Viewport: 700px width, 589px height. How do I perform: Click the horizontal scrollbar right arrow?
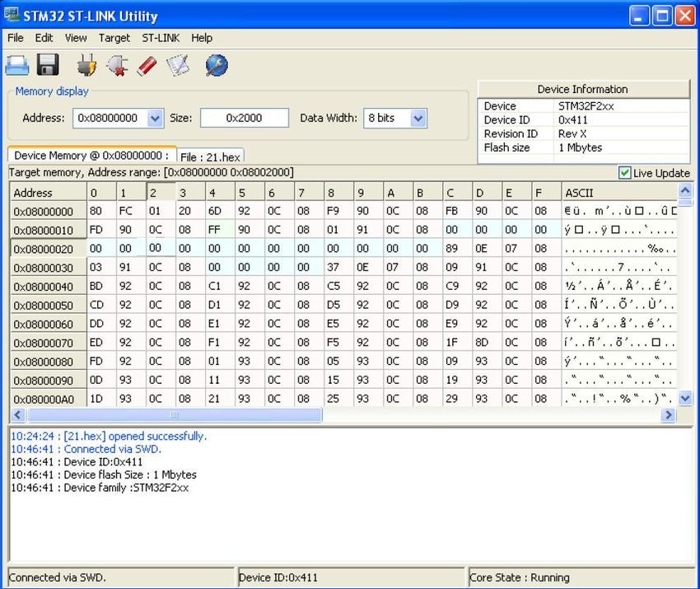pos(668,416)
